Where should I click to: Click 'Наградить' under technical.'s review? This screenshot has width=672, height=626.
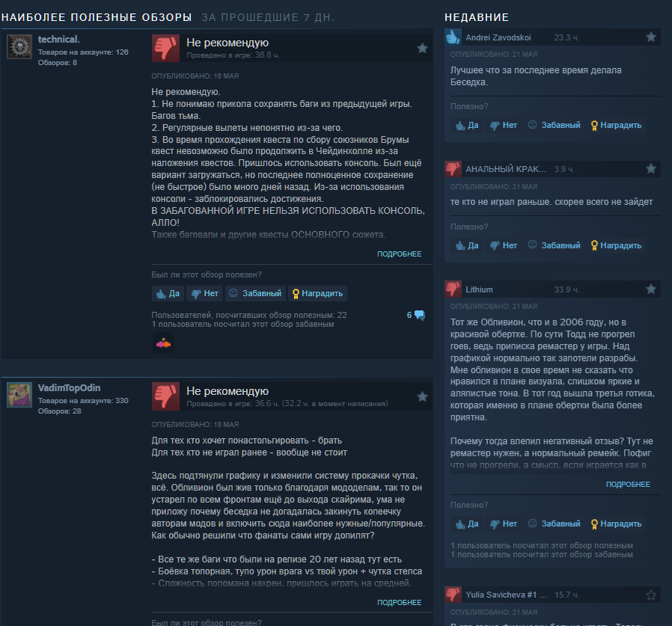(317, 293)
